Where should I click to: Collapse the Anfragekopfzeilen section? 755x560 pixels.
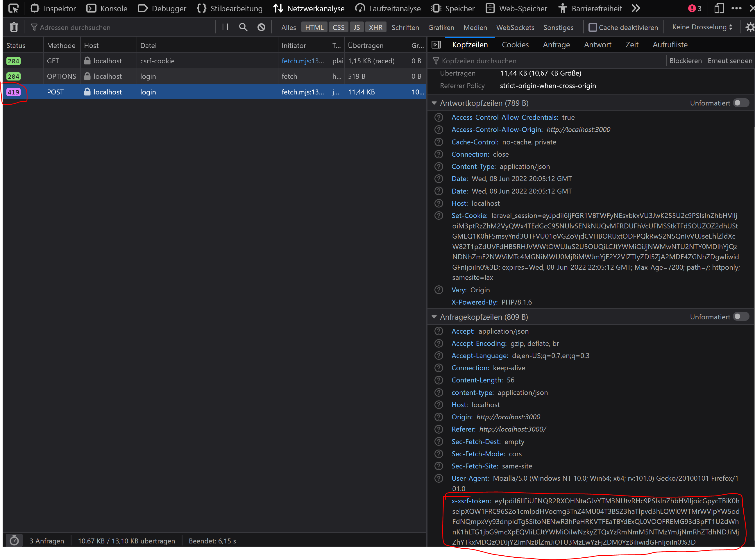click(x=434, y=317)
